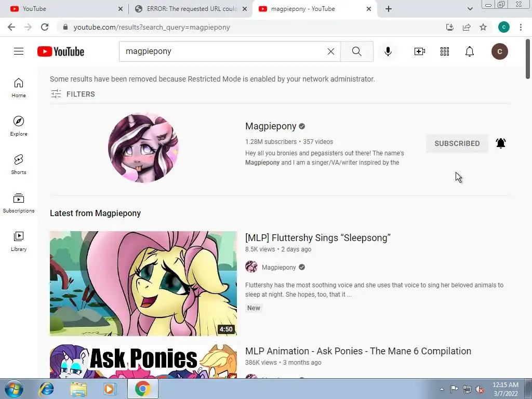The height and width of the screenshot is (399, 532).
Task: Open Action Center flag icon
Action: pos(454,389)
